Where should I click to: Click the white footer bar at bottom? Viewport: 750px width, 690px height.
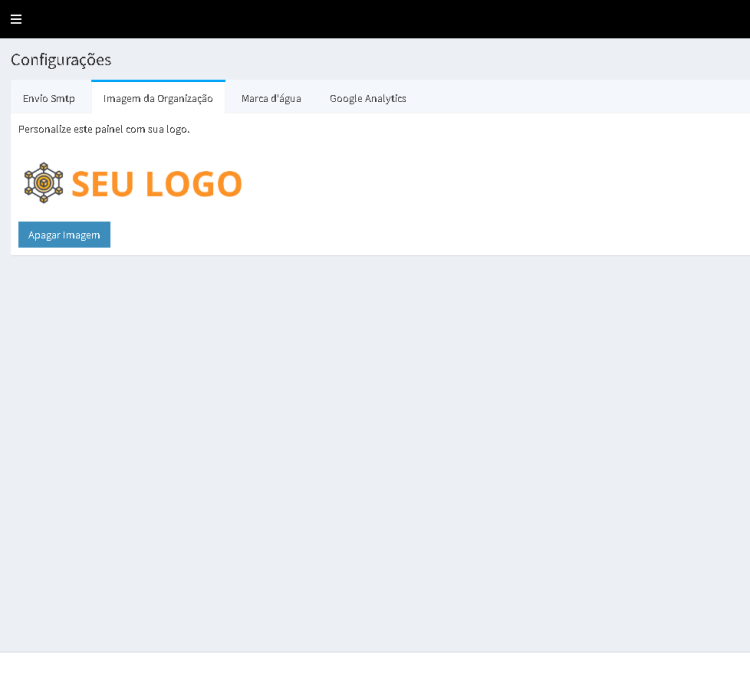point(375,671)
